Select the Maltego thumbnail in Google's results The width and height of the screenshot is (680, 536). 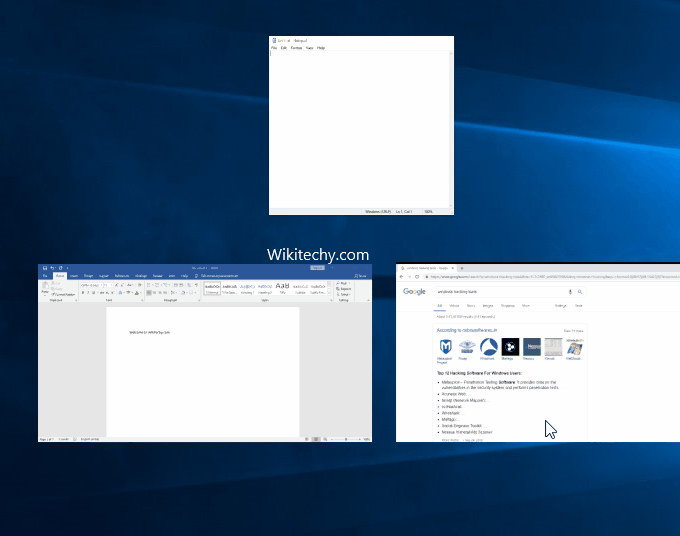[x=510, y=349]
